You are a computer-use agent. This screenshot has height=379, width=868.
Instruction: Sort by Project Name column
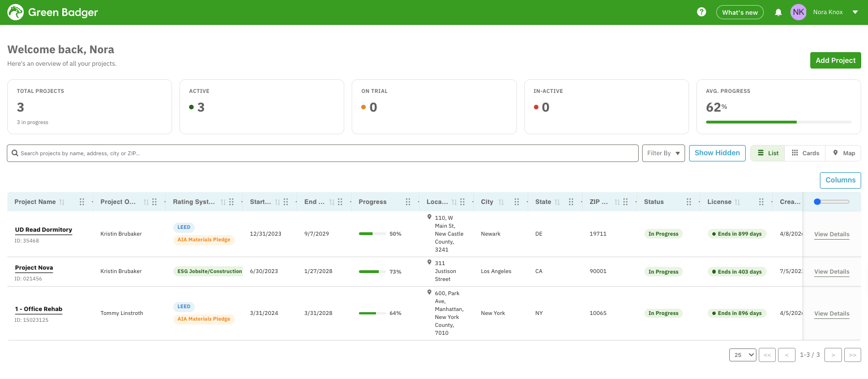point(62,202)
